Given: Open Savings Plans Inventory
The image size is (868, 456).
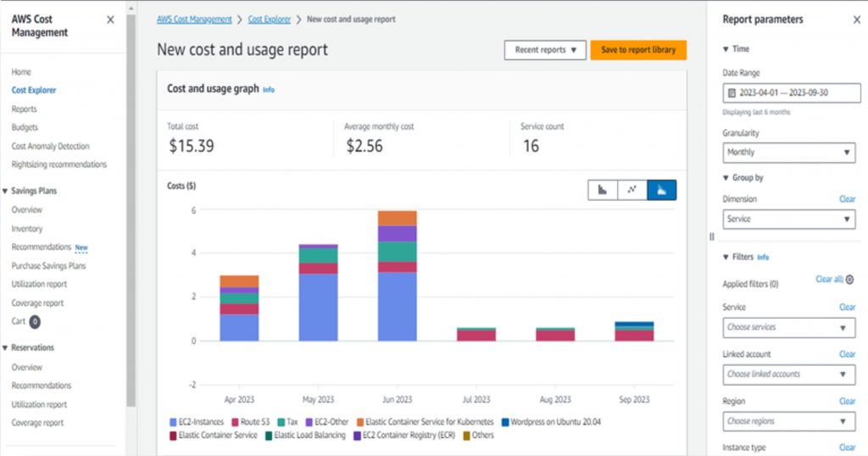Looking at the screenshot, I should (27, 229).
